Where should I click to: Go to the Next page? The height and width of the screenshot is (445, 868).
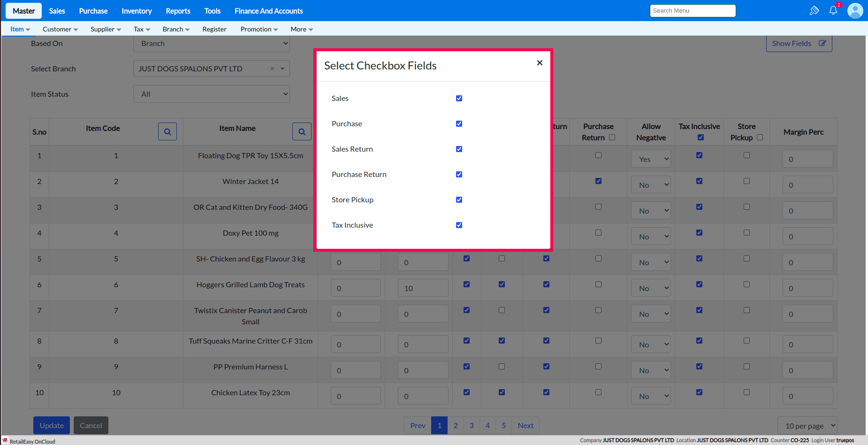pos(525,425)
